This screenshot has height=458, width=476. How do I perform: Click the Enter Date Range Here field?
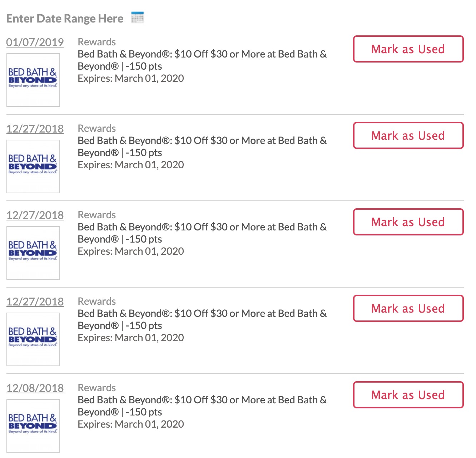(x=65, y=19)
